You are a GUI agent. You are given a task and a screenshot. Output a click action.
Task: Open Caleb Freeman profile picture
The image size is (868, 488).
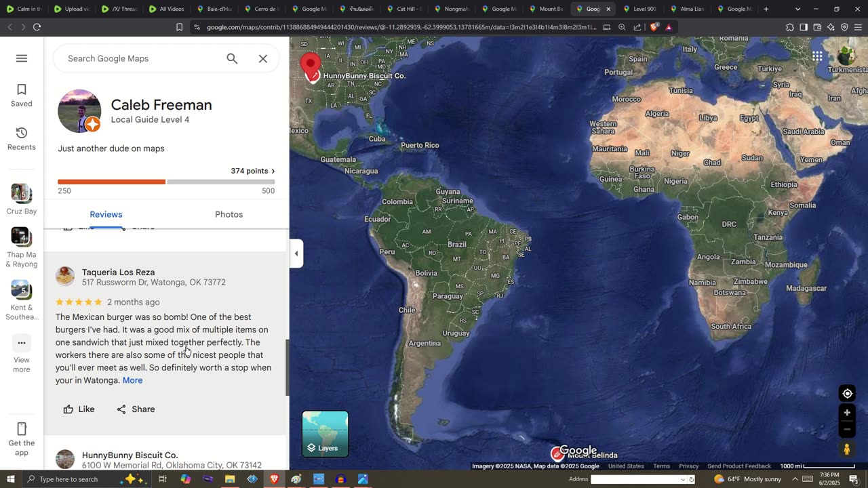[79, 111]
